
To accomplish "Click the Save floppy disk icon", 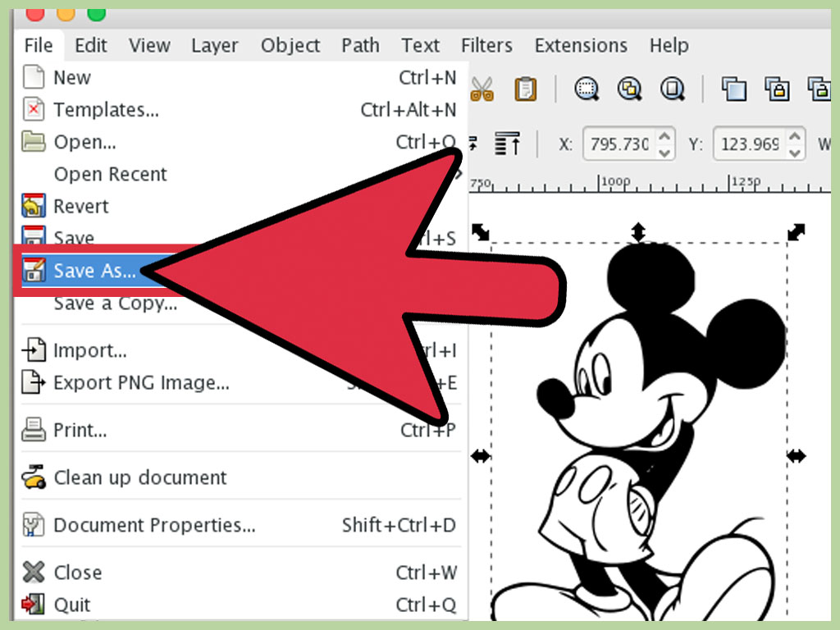I will point(33,235).
